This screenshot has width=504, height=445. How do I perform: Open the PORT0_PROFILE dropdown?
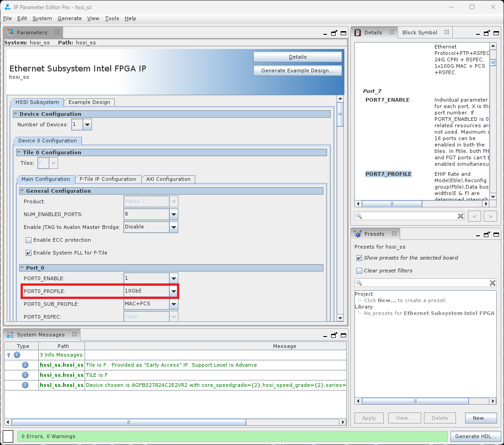pos(173,291)
